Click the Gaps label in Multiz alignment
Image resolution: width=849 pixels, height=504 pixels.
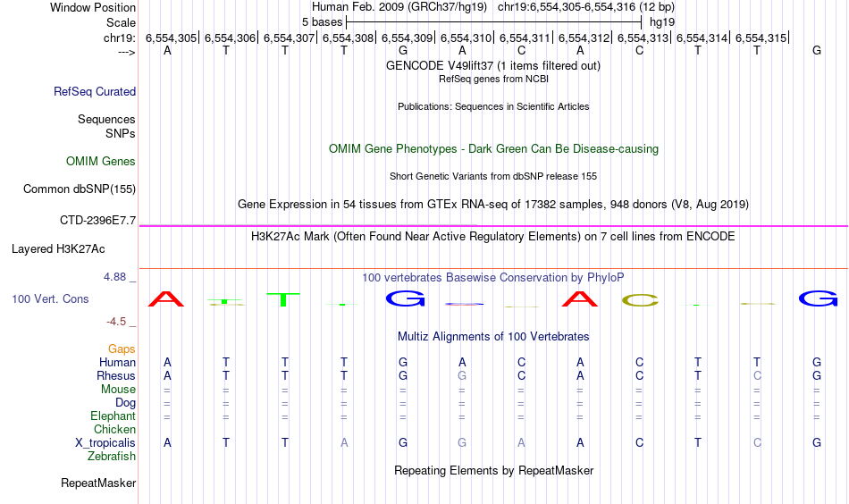[x=122, y=349]
